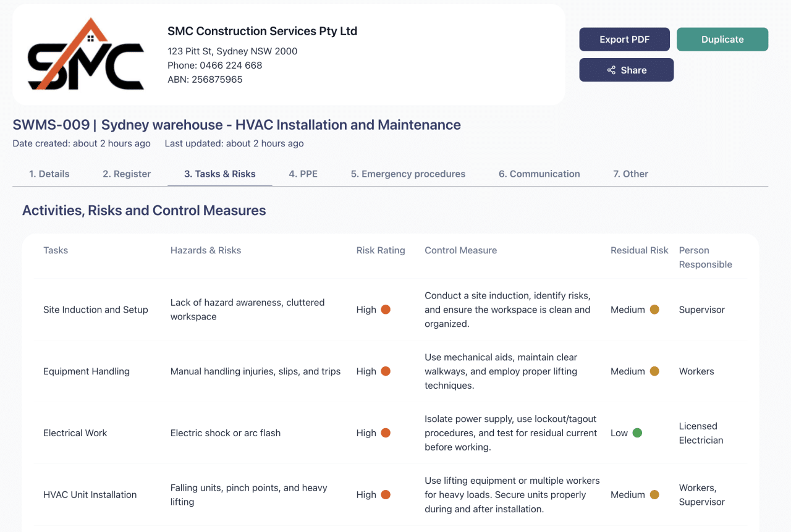The height and width of the screenshot is (532, 791).
Task: Duplicate this SWMS document
Action: pyautogui.click(x=722, y=39)
